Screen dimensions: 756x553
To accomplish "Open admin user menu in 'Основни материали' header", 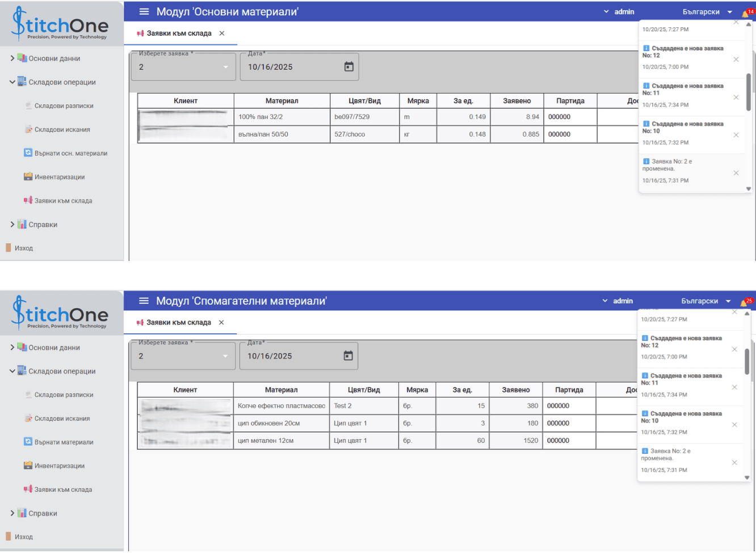I will click(x=619, y=12).
